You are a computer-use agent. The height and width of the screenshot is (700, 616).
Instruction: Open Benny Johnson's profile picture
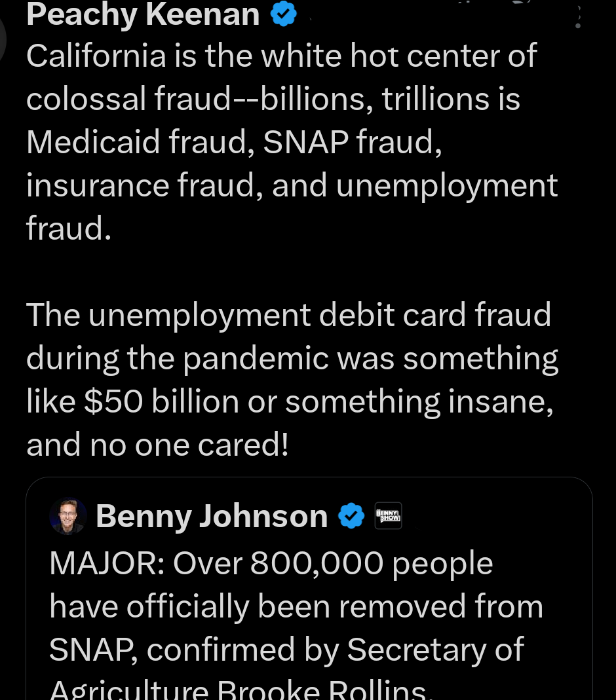tap(67, 515)
